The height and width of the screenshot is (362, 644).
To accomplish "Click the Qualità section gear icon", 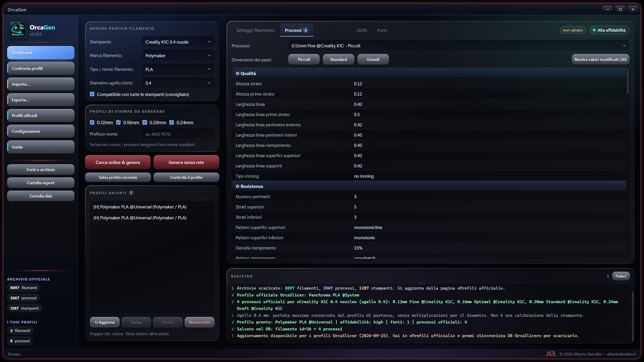I will pyautogui.click(x=238, y=74).
